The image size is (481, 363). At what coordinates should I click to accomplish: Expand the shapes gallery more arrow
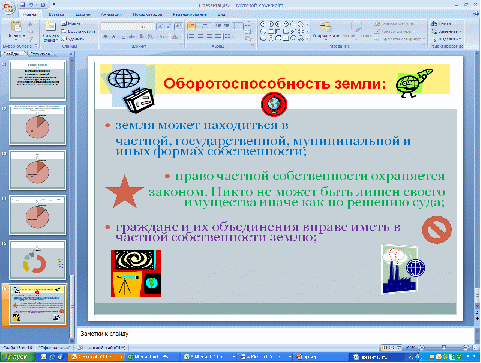click(x=307, y=38)
